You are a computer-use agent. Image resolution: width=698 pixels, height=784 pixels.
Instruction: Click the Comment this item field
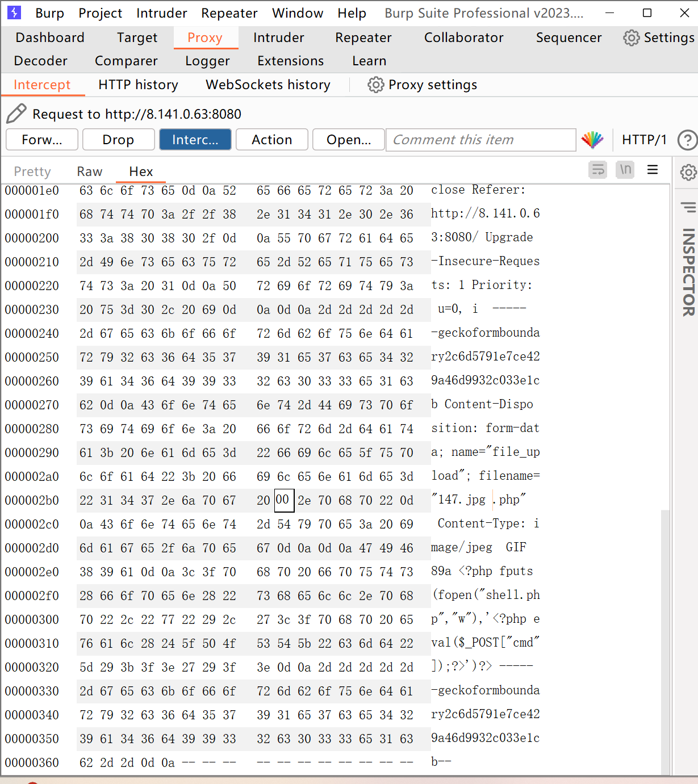click(480, 140)
